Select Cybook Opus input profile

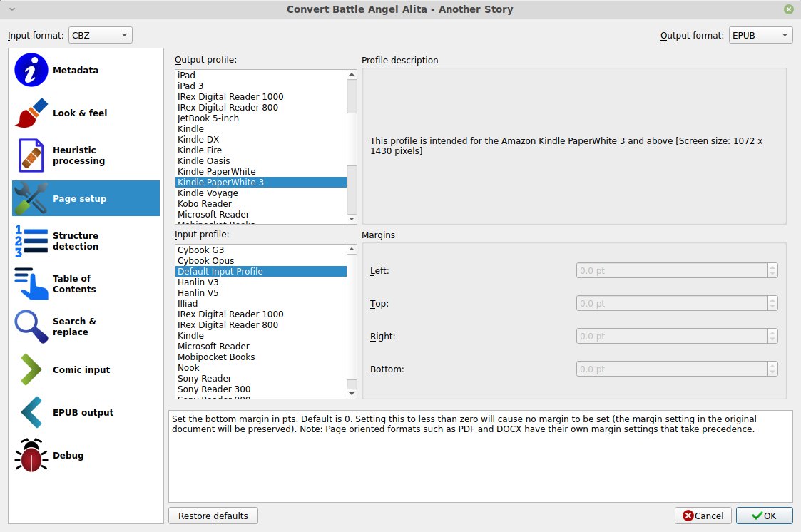(x=261, y=260)
